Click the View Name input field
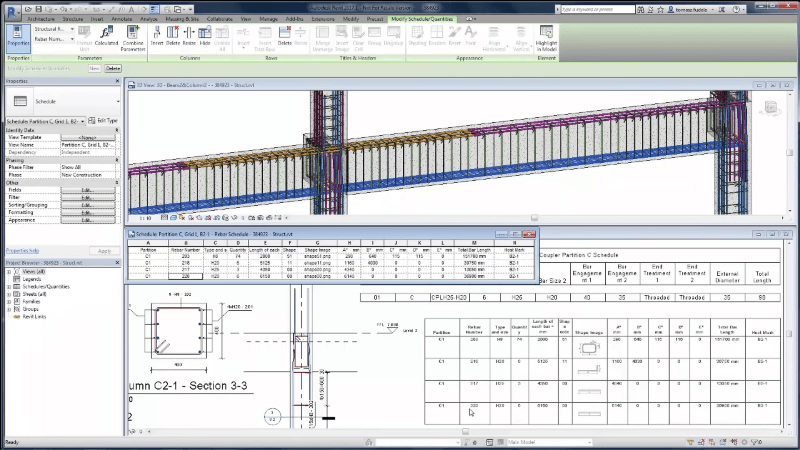Image resolution: width=800 pixels, height=450 pixels. [x=86, y=144]
